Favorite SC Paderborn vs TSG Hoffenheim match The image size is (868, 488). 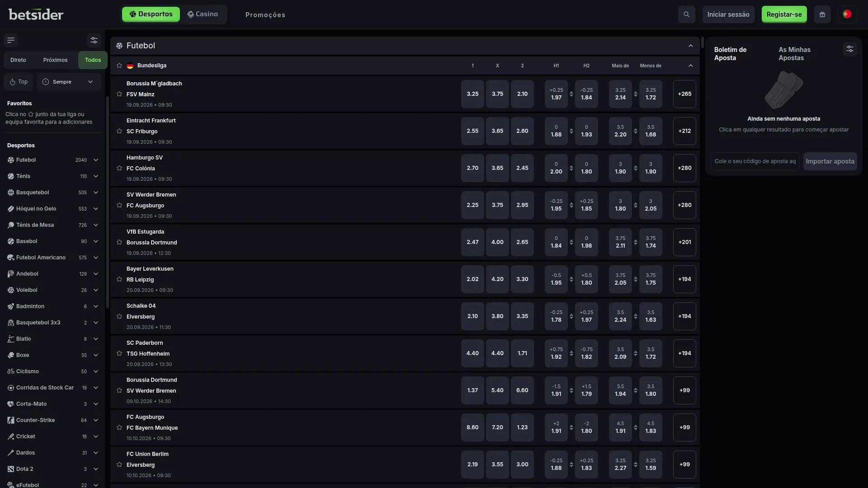119,353
